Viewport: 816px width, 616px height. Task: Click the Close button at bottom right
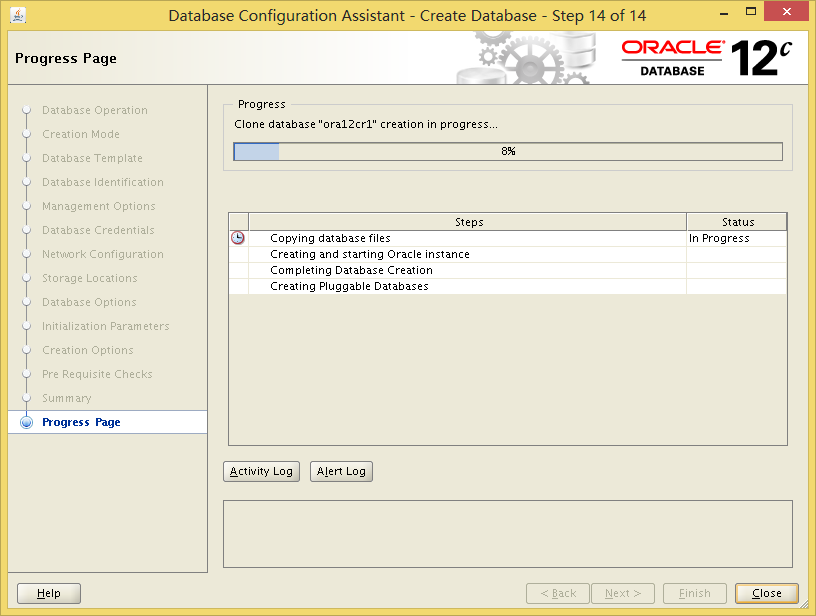tap(766, 593)
